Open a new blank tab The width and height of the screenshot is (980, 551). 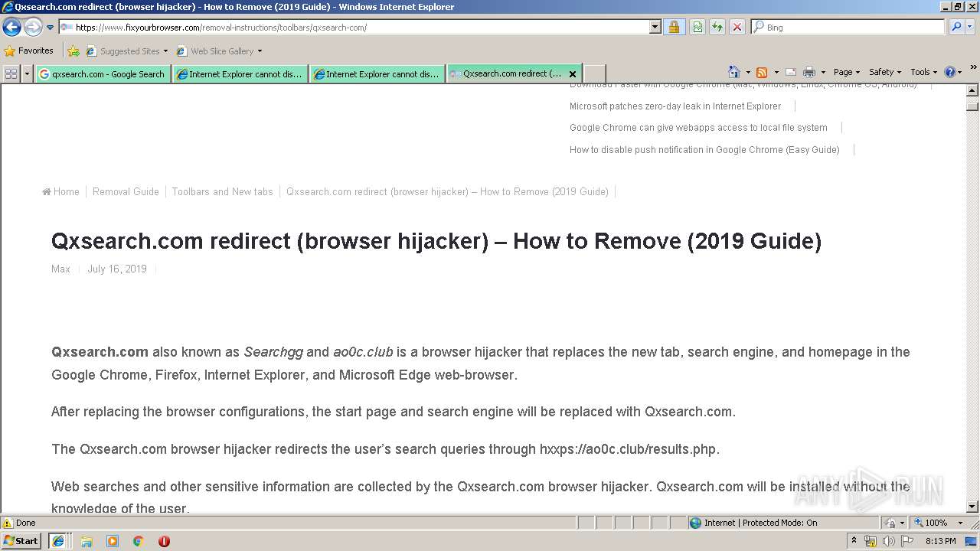pos(595,73)
